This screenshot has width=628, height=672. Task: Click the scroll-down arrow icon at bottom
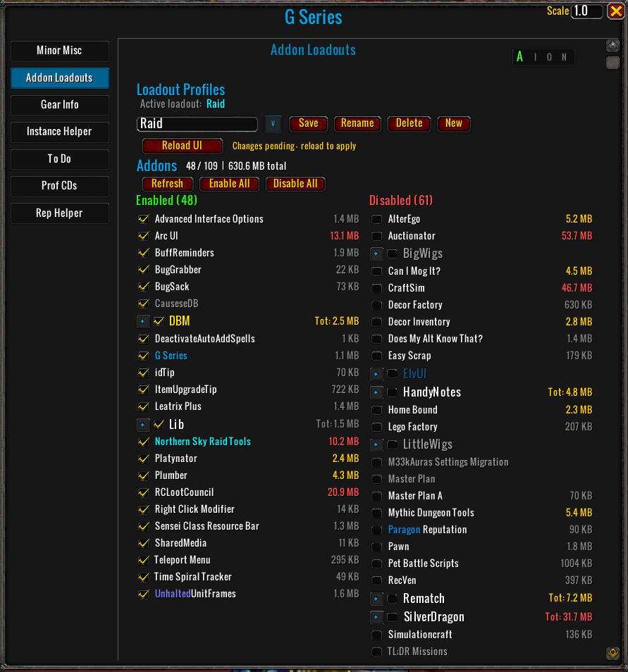(x=612, y=654)
